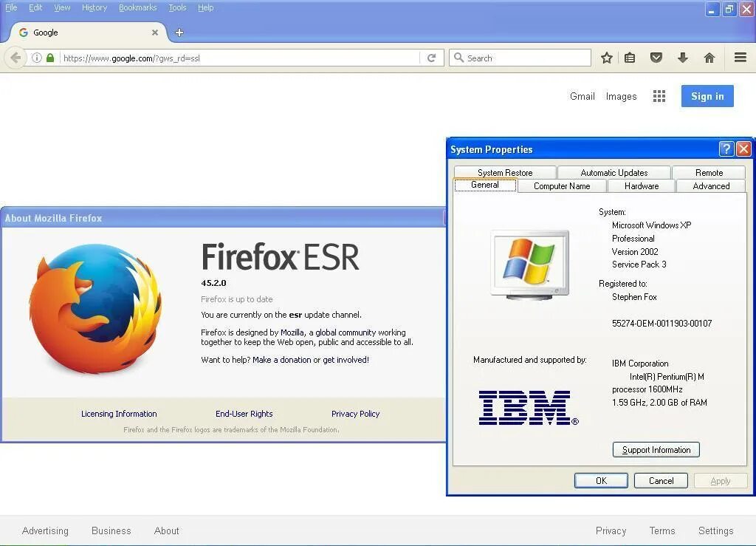Open the Gmail link

(x=582, y=96)
